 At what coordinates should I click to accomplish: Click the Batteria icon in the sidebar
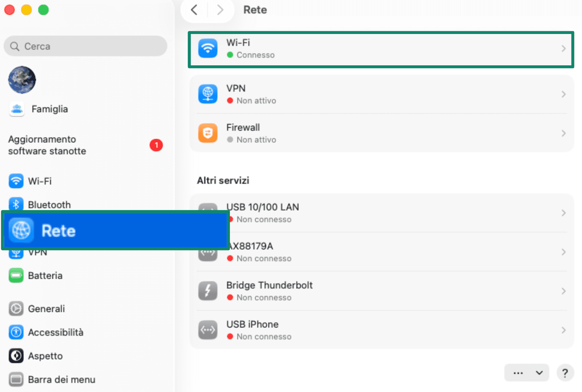tap(16, 275)
